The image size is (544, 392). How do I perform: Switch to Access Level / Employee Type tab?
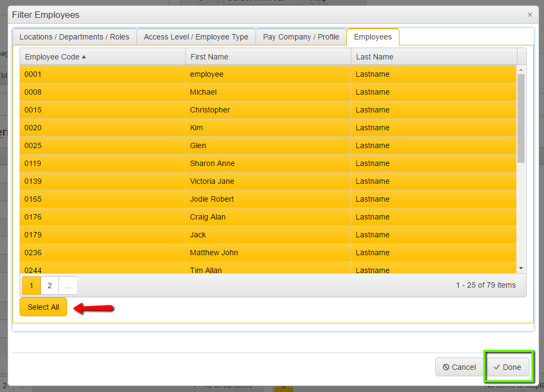tap(196, 37)
